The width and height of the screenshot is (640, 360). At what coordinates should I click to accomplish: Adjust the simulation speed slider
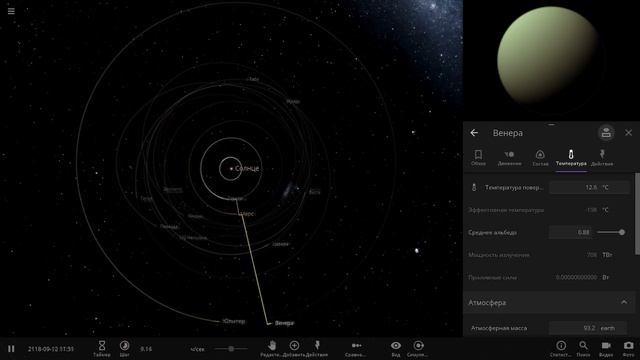tap(231, 349)
